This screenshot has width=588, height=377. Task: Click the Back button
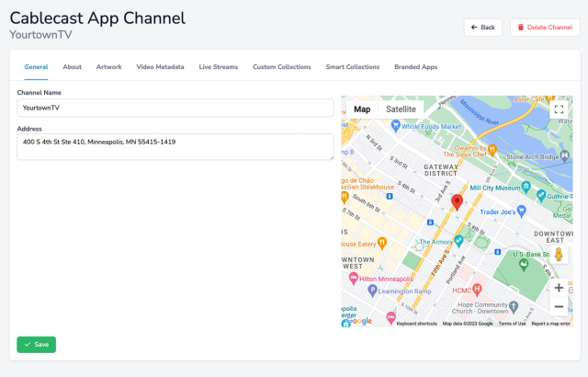(x=483, y=28)
